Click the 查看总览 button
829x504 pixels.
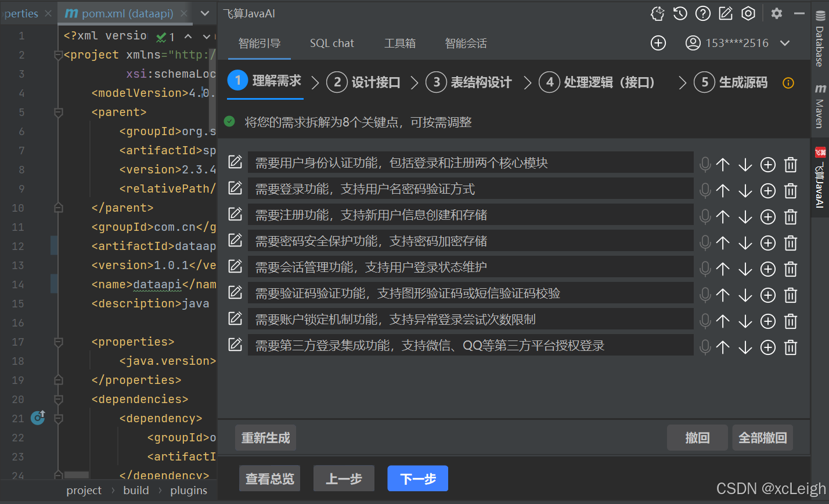[x=269, y=478]
